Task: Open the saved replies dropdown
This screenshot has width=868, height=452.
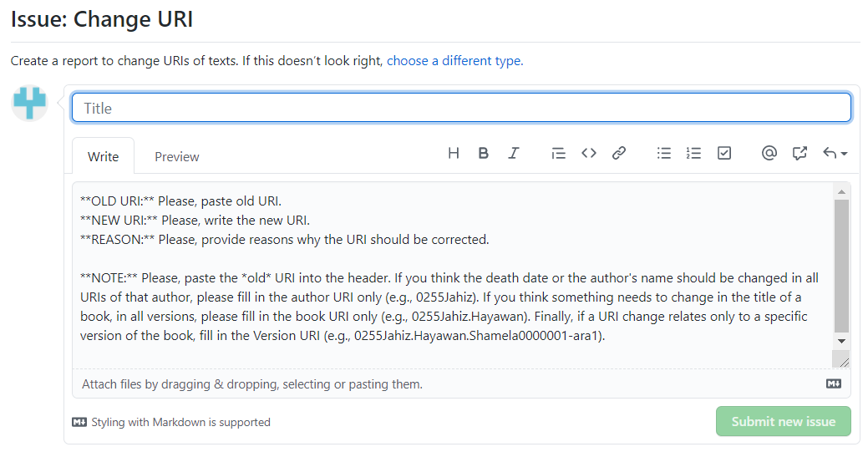Action: pyautogui.click(x=835, y=153)
